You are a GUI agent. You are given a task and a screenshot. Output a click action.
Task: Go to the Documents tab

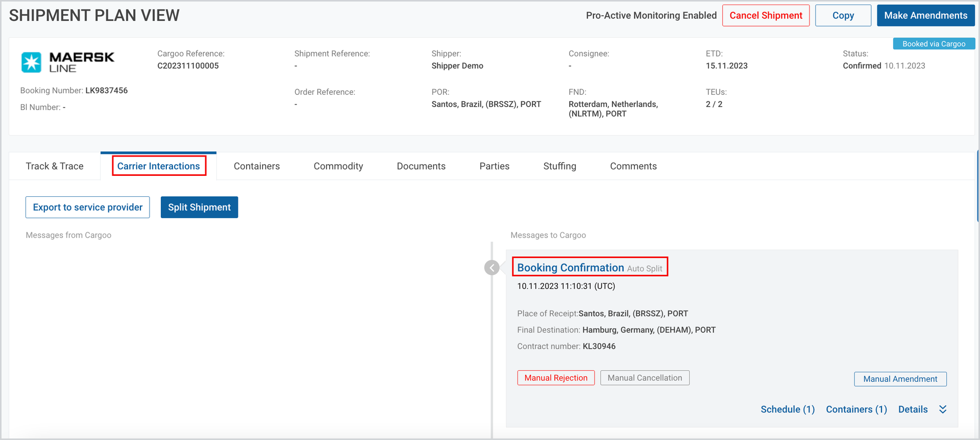click(x=421, y=166)
